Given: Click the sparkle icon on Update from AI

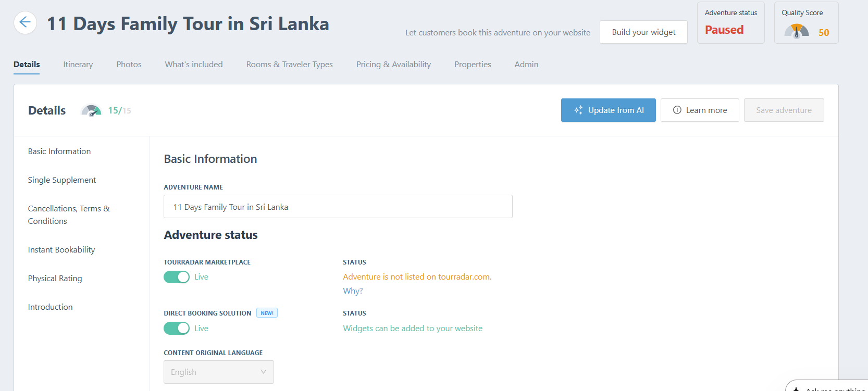Looking at the screenshot, I should [578, 110].
